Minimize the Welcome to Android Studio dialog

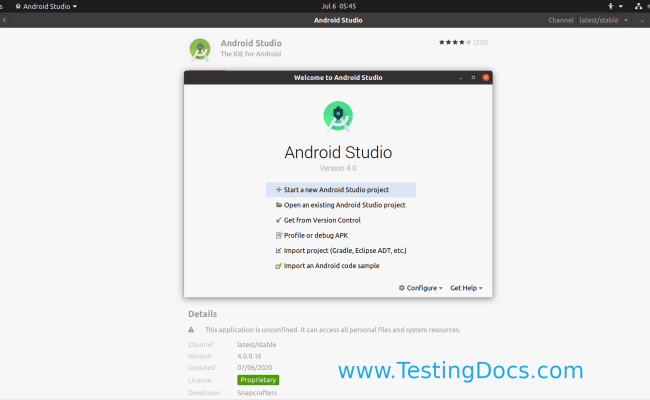pyautogui.click(x=461, y=78)
